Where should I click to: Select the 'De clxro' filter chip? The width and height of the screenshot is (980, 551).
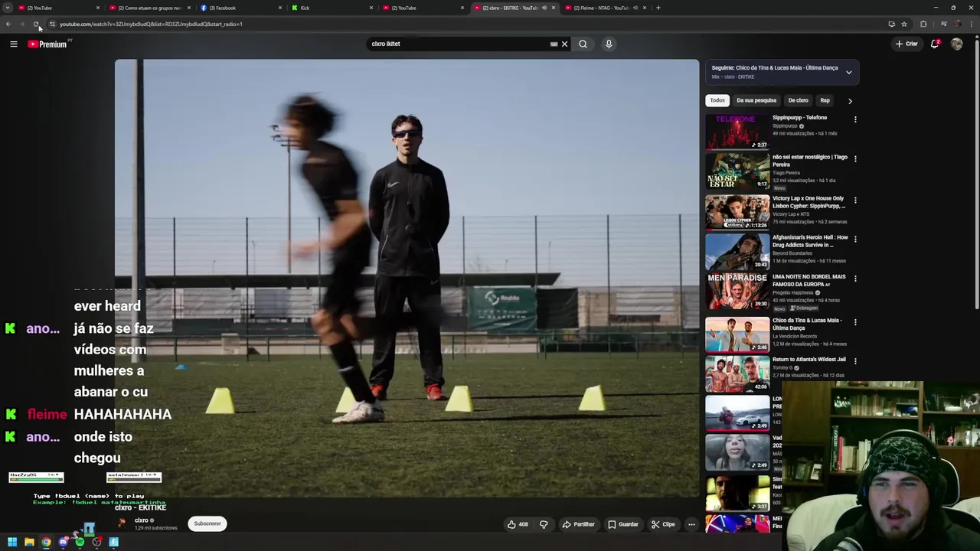pyautogui.click(x=798, y=100)
